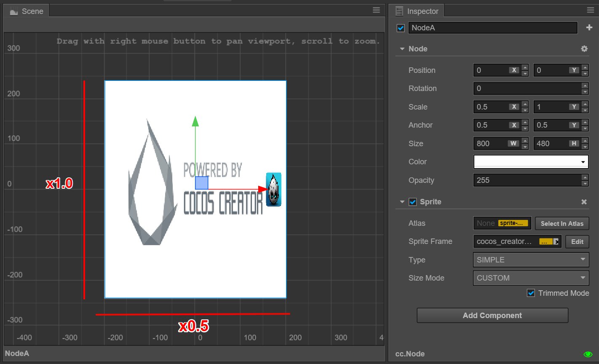The height and width of the screenshot is (364, 599).
Task: Click the green eye icon by cc.Node
Action: point(588,354)
